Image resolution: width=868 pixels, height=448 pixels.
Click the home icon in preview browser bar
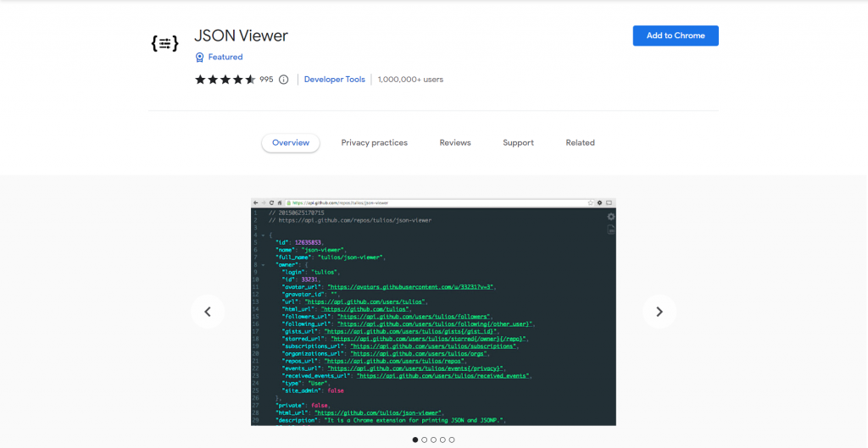pos(280,203)
